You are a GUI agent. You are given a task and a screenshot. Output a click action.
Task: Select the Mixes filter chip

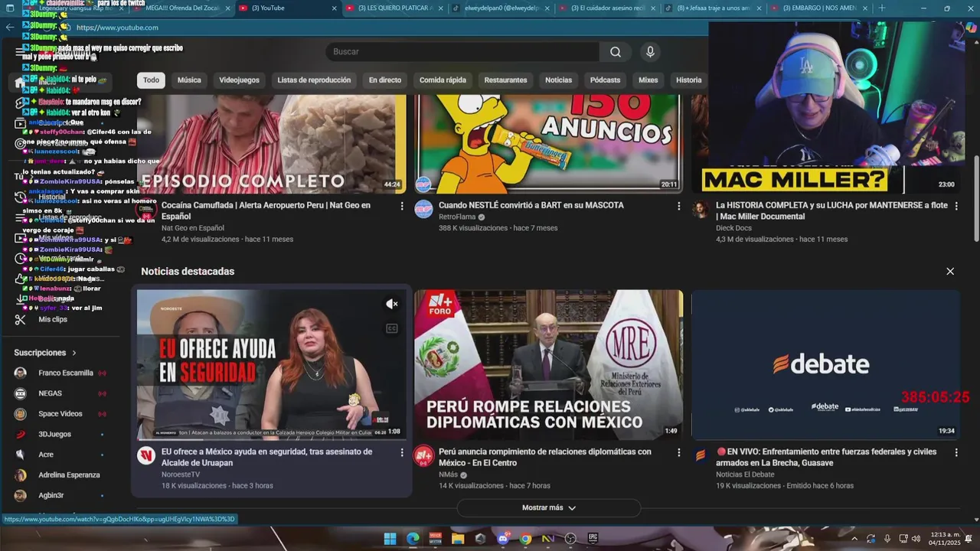point(648,80)
